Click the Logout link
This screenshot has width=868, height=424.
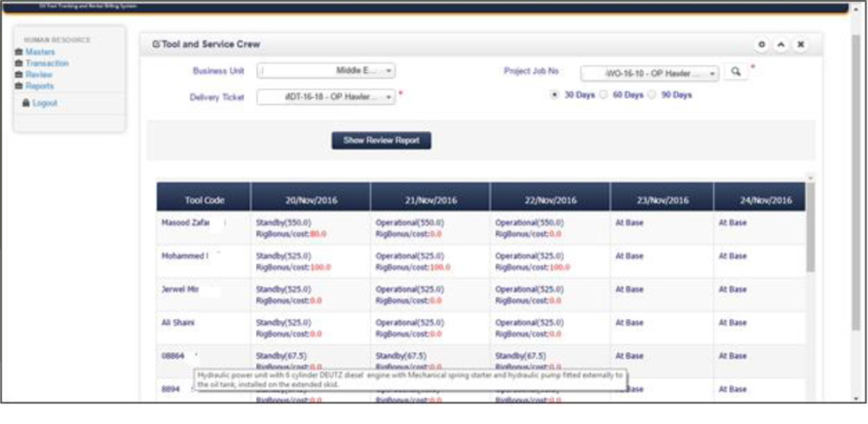pos(45,103)
